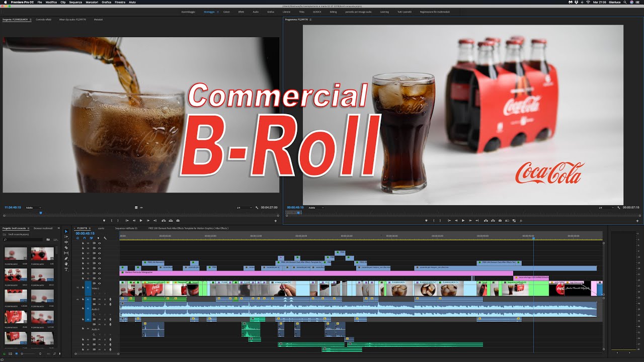Viewport: 644px width, 362px height.
Task: Open Program monitor 1/4 resolution dropdown
Action: 607,207
